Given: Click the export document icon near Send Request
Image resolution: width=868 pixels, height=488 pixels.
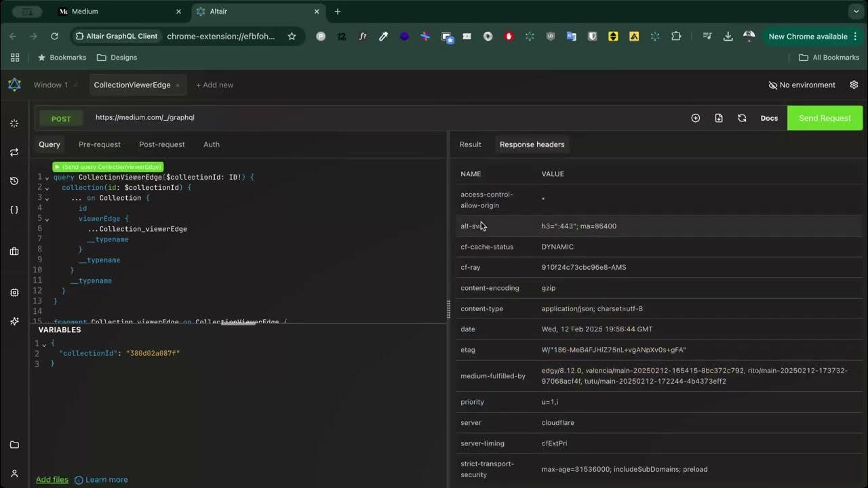Looking at the screenshot, I should pos(719,118).
